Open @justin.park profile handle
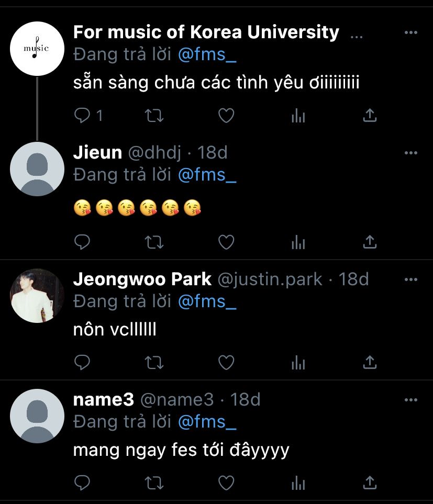This screenshot has height=504, width=433. pos(270,279)
